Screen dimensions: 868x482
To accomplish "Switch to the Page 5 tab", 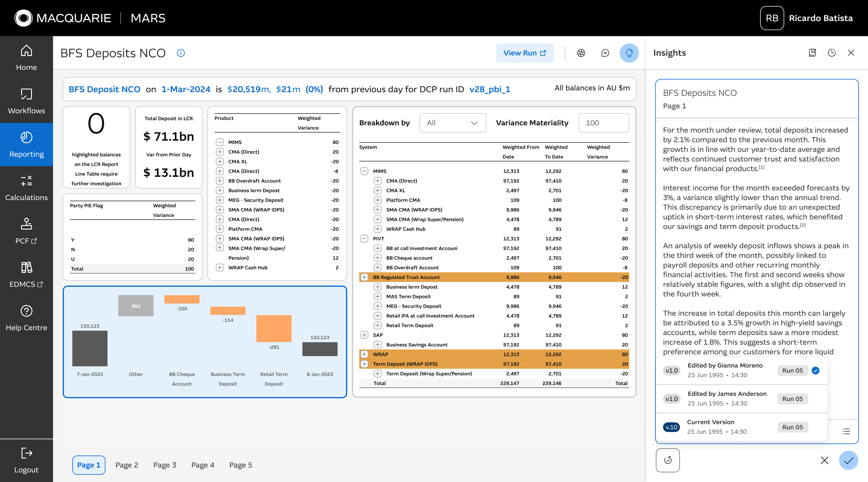I will pos(241,465).
